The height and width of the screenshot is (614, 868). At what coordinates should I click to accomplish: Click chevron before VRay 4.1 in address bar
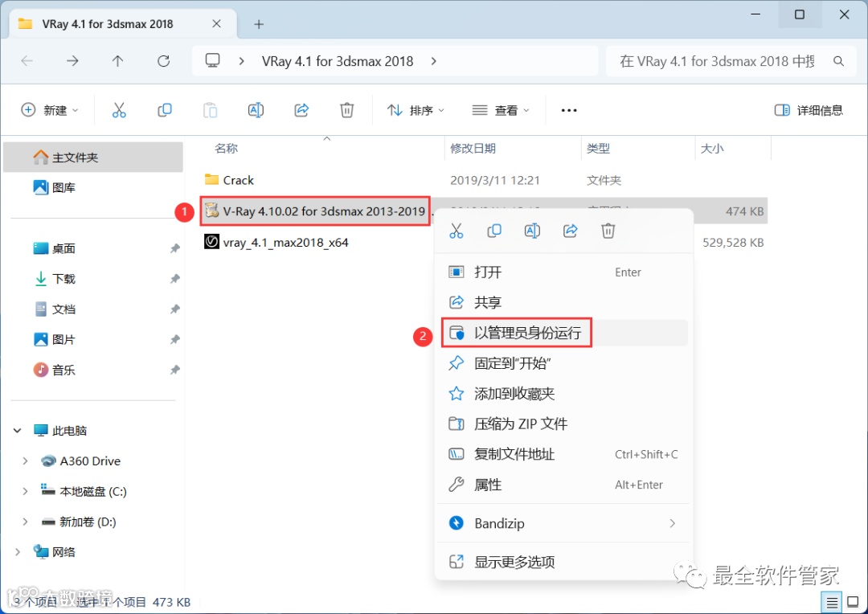pos(241,61)
